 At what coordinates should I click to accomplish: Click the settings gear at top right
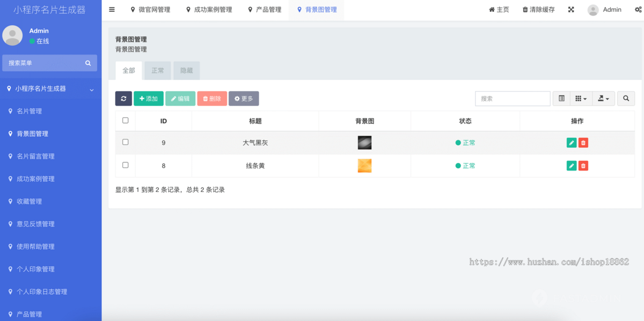(x=639, y=9)
